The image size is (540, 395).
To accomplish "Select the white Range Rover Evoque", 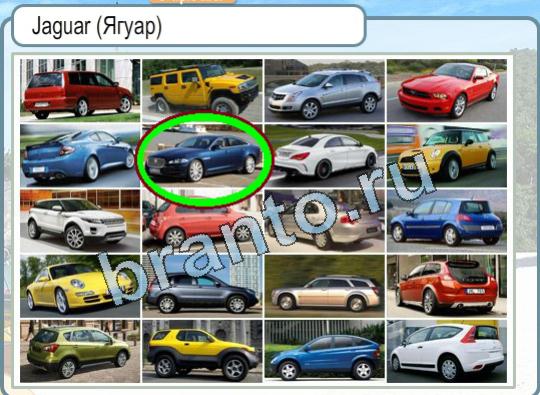I will (x=80, y=221).
